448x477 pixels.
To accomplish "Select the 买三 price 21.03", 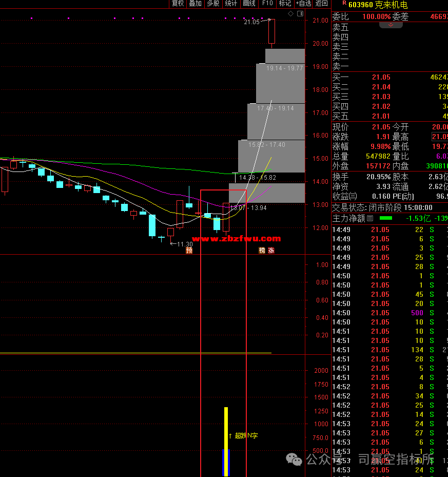I will pos(381,97).
